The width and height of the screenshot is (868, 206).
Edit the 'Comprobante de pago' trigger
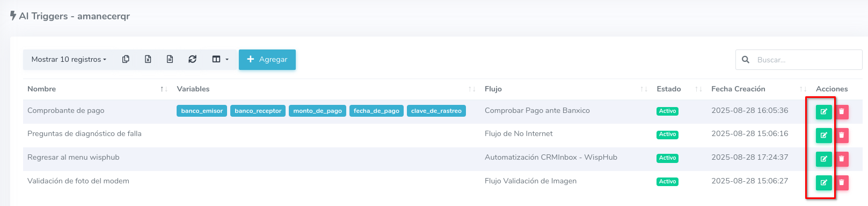pyautogui.click(x=823, y=111)
